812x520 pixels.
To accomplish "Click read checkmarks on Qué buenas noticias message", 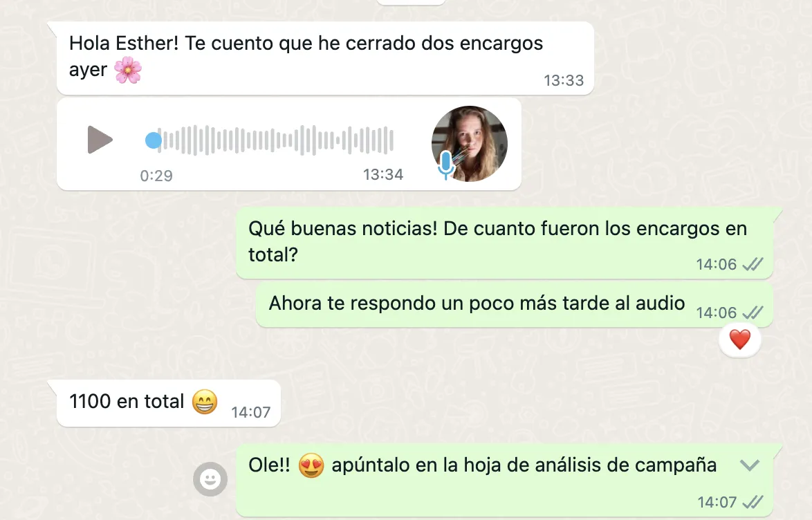I will coord(753,265).
